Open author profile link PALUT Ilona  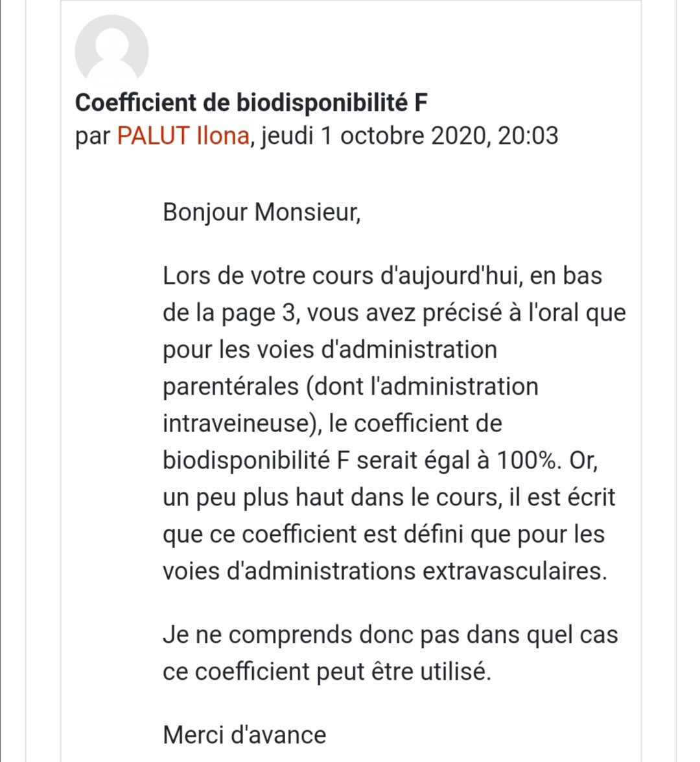click(x=182, y=136)
